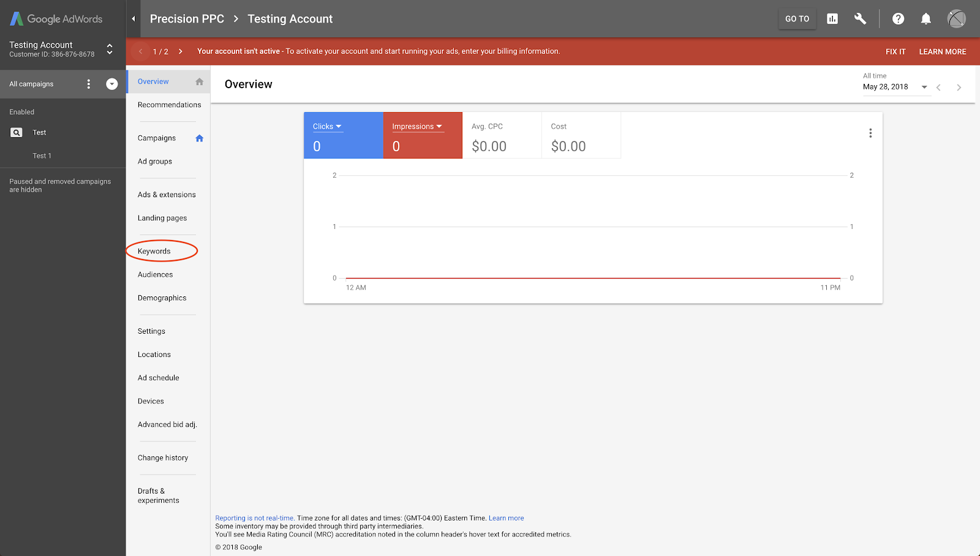
Task: Click the Enabled status label
Action: (x=21, y=112)
